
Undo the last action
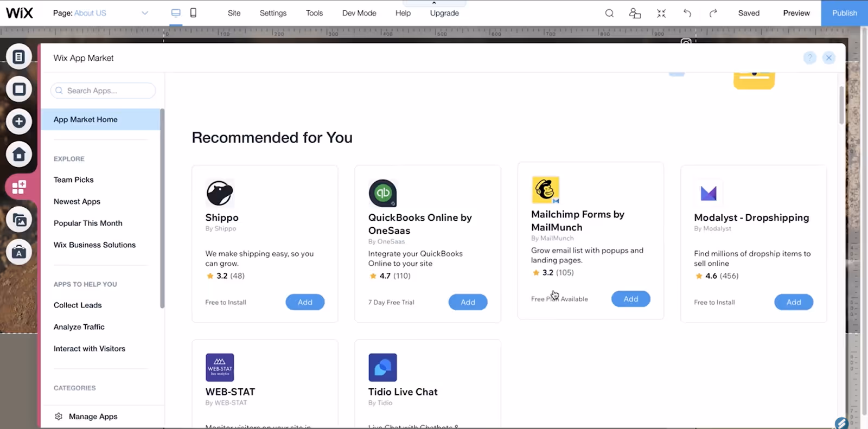[x=687, y=13]
